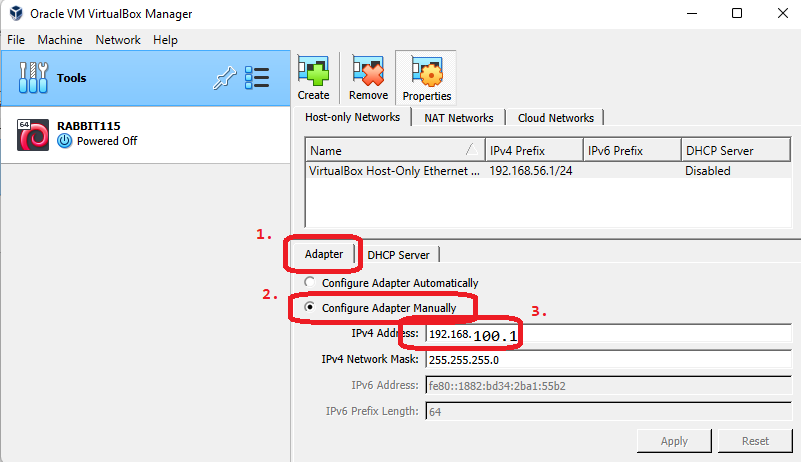This screenshot has width=801, height=462.
Task: Select the Adapter tab
Action: (x=324, y=254)
